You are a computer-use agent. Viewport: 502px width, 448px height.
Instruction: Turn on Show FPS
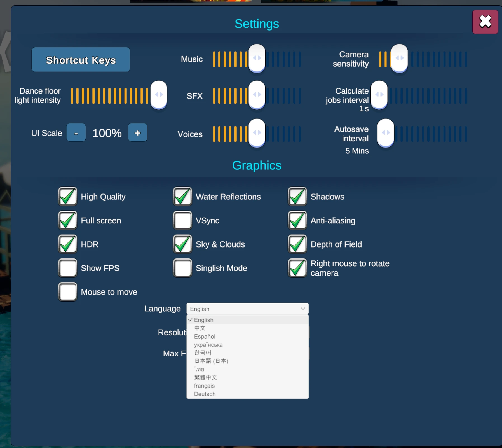click(x=68, y=268)
